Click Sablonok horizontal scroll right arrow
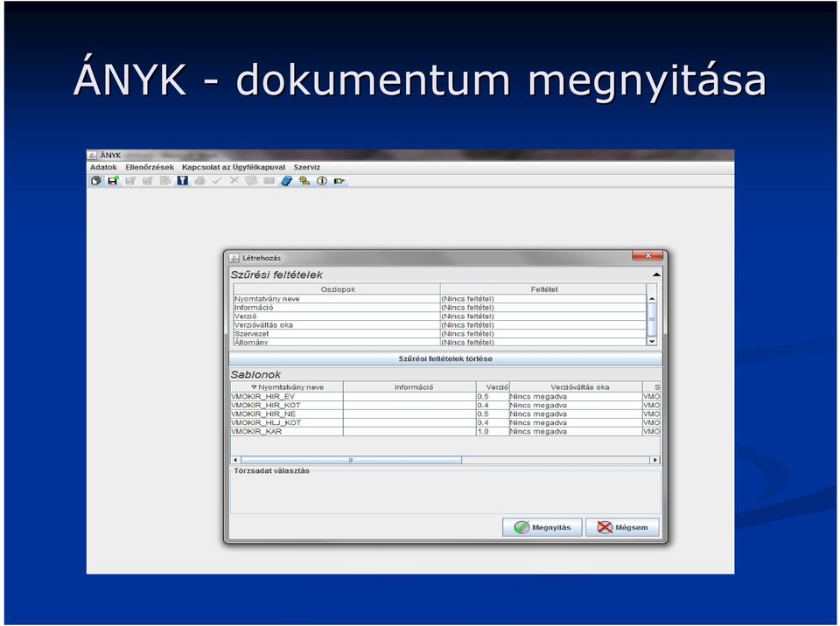This screenshot has height=626, width=840. click(654, 460)
